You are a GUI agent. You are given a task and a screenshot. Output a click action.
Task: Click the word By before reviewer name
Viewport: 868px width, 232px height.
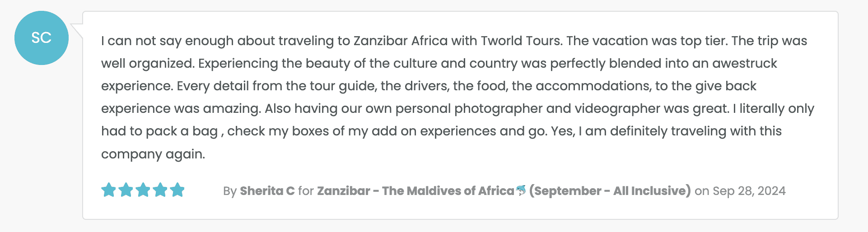pyautogui.click(x=230, y=191)
